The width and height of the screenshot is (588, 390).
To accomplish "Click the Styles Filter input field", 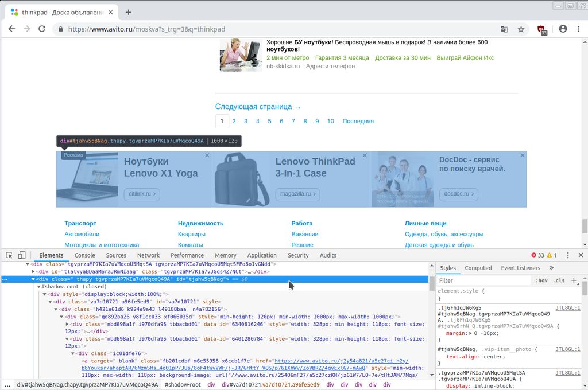I will [483, 280].
